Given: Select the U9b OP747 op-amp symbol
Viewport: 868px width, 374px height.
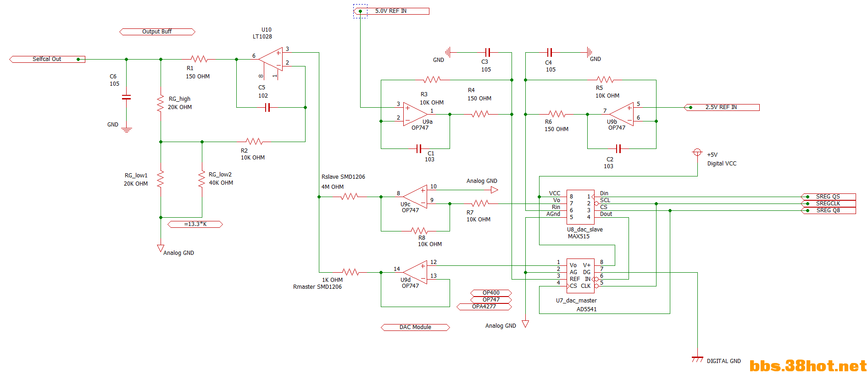Looking at the screenshot, I should (622, 114).
